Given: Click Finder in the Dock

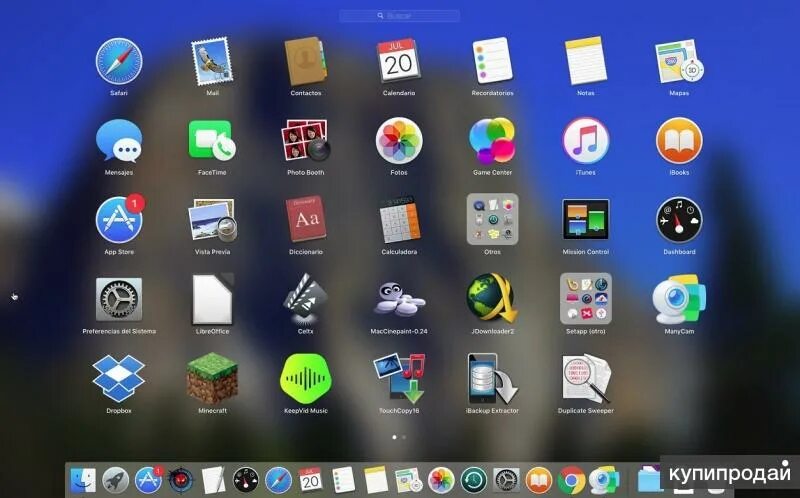Looking at the screenshot, I should coord(83,480).
